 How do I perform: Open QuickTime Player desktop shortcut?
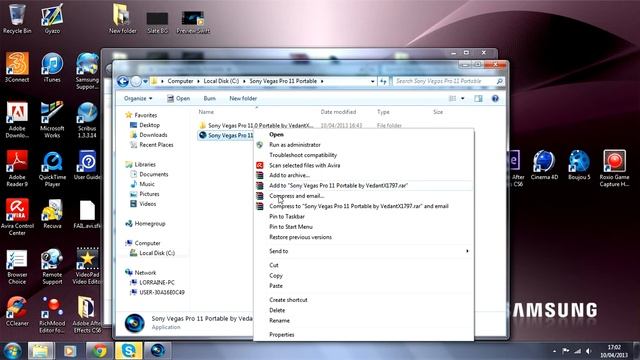[x=52, y=168]
